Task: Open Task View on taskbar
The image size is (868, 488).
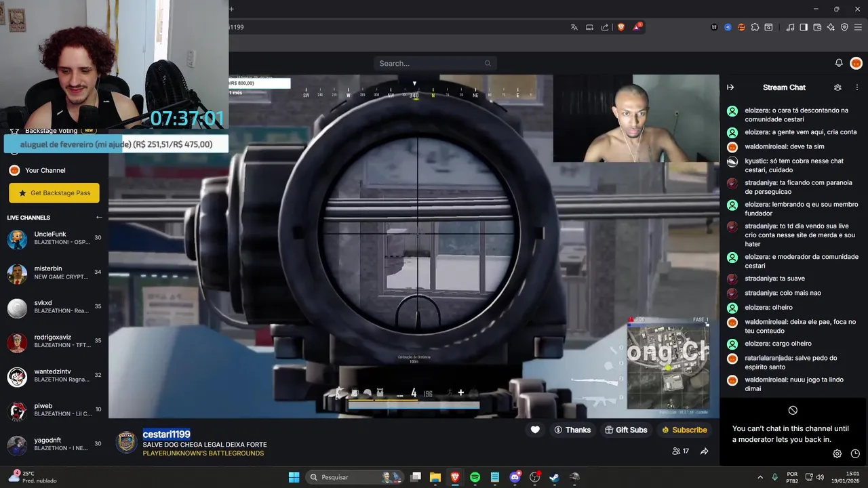Action: 416,477
